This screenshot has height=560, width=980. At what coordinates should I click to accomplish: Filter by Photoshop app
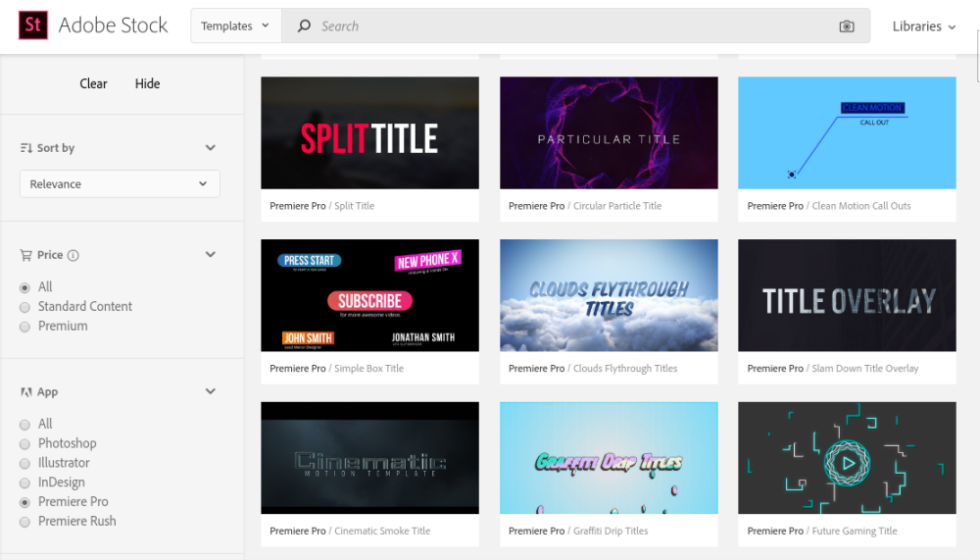[x=25, y=444]
